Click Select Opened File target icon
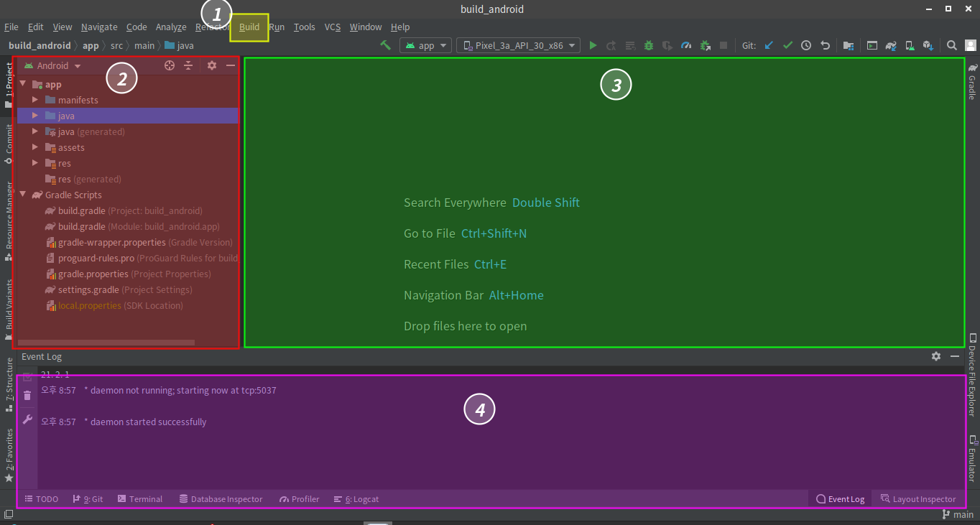 click(x=170, y=65)
